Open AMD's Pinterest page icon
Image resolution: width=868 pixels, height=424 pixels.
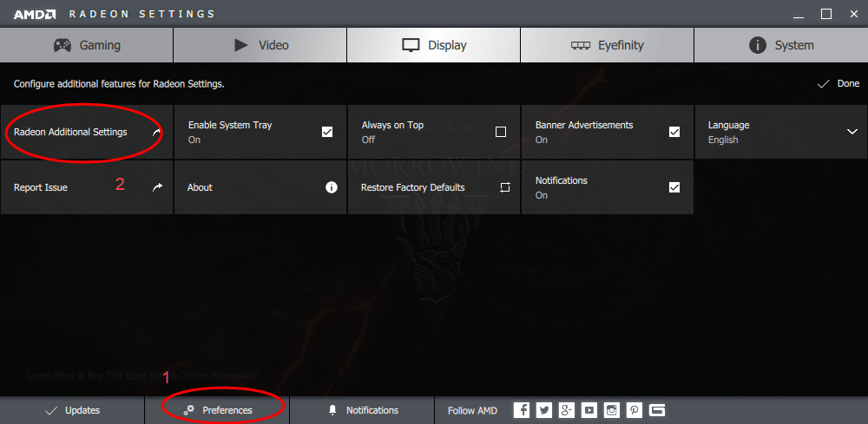click(x=635, y=410)
